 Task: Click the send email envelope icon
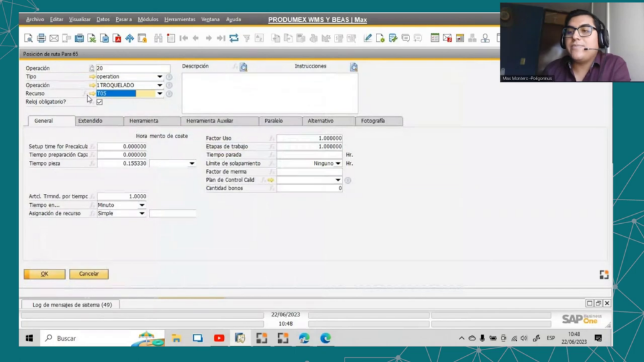coord(54,38)
